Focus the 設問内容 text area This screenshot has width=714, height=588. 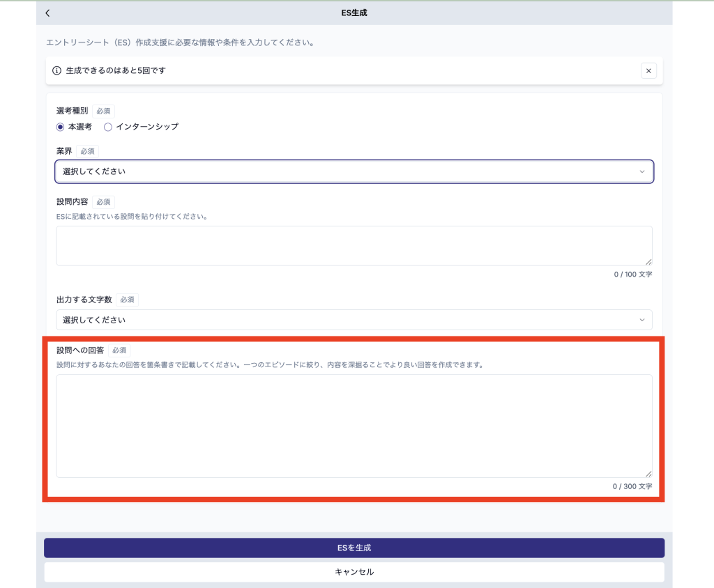coord(354,245)
